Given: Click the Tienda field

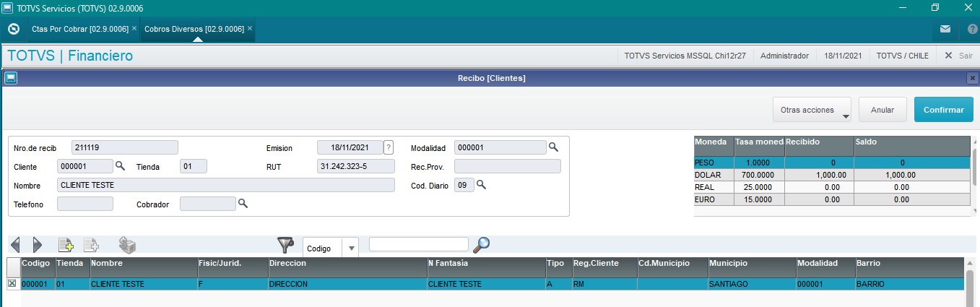Looking at the screenshot, I should tap(194, 166).
